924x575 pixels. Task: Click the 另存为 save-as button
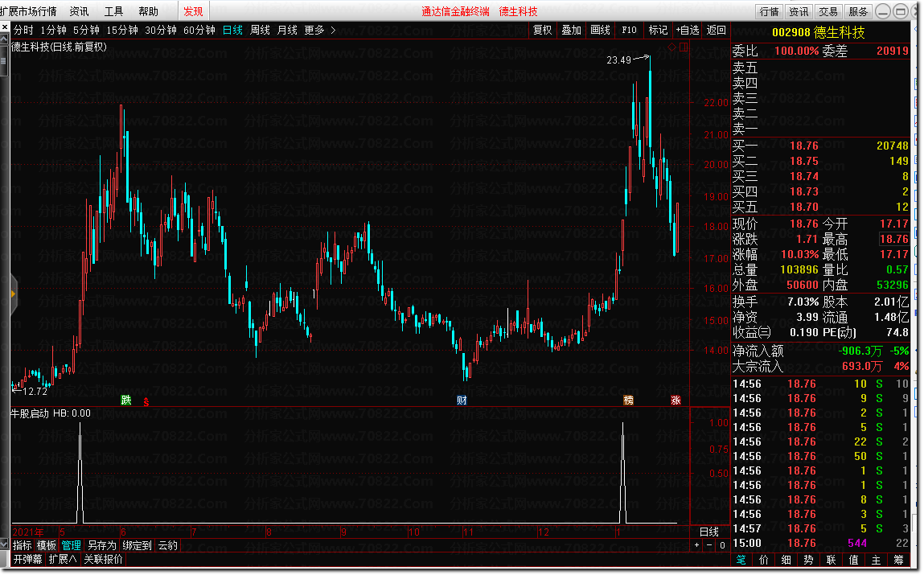102,545
